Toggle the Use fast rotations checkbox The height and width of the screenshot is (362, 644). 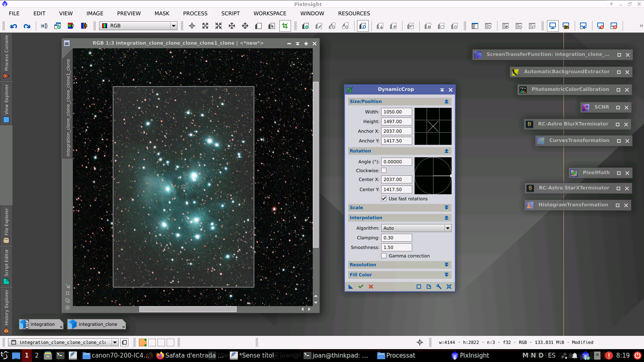384,198
